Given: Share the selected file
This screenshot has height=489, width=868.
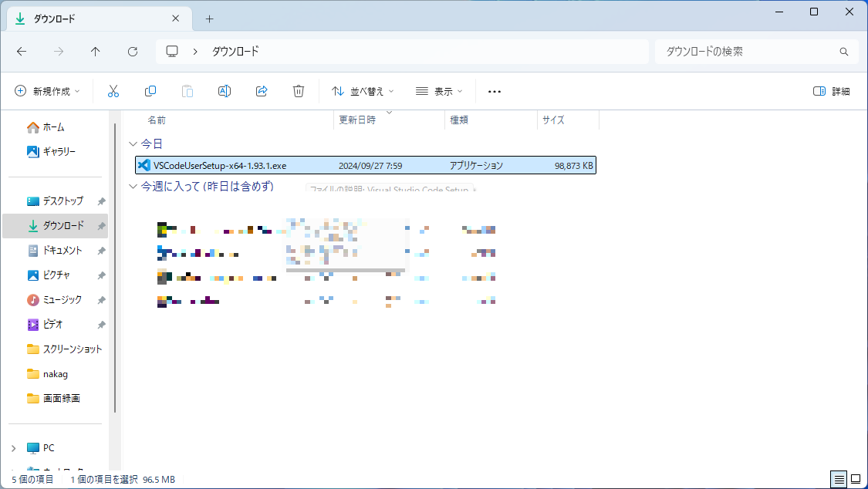Looking at the screenshot, I should pos(262,91).
